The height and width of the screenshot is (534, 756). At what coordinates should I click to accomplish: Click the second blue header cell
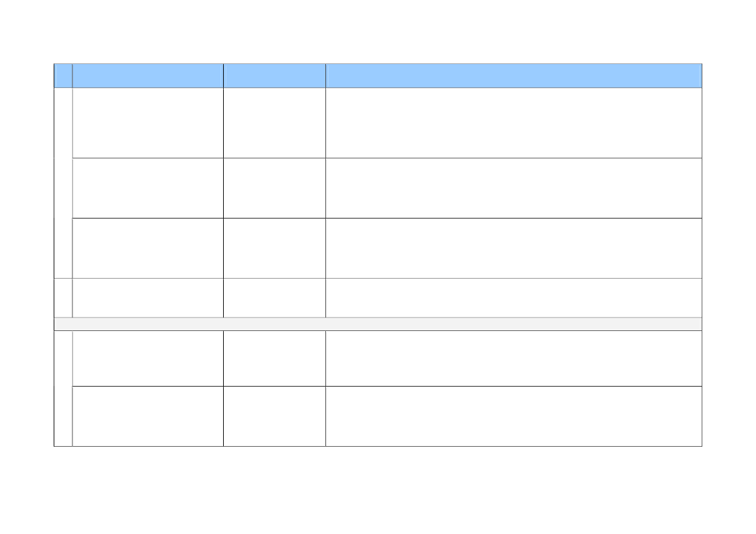click(148, 76)
